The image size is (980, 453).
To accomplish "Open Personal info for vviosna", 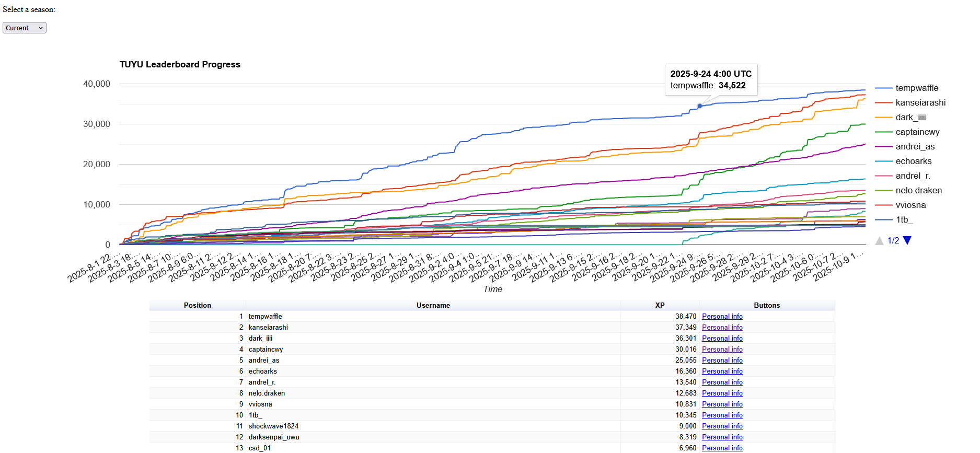I will point(722,404).
